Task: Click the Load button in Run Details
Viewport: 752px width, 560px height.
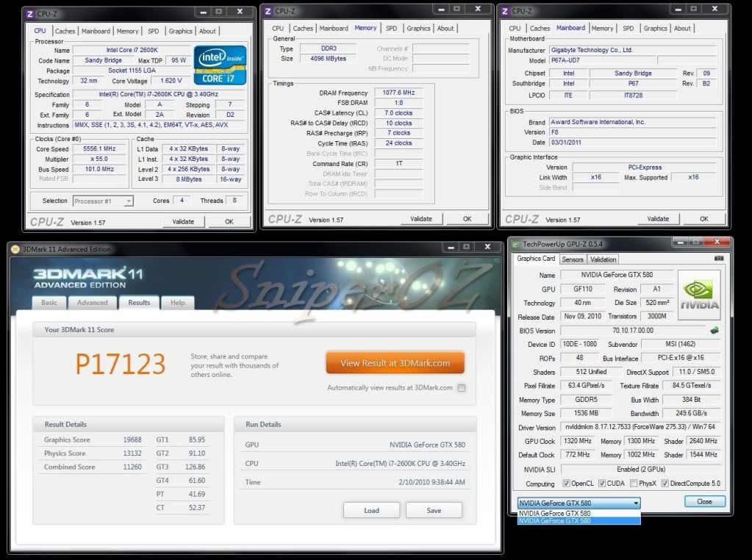Action: [371, 511]
